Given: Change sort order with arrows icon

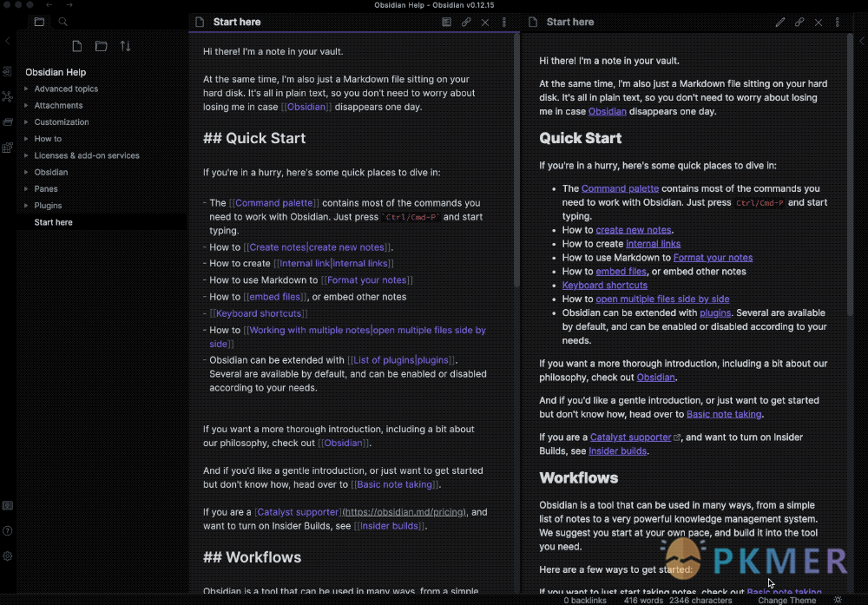Looking at the screenshot, I should point(126,46).
